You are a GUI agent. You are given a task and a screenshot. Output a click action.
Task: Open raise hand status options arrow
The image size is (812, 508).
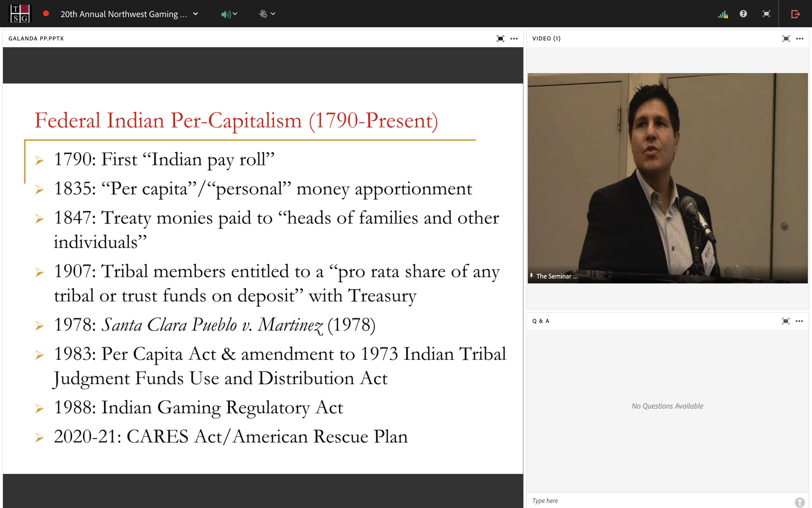(x=273, y=14)
